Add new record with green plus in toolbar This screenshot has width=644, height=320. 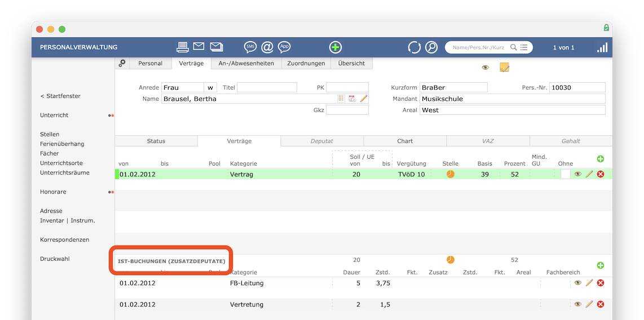click(x=336, y=47)
